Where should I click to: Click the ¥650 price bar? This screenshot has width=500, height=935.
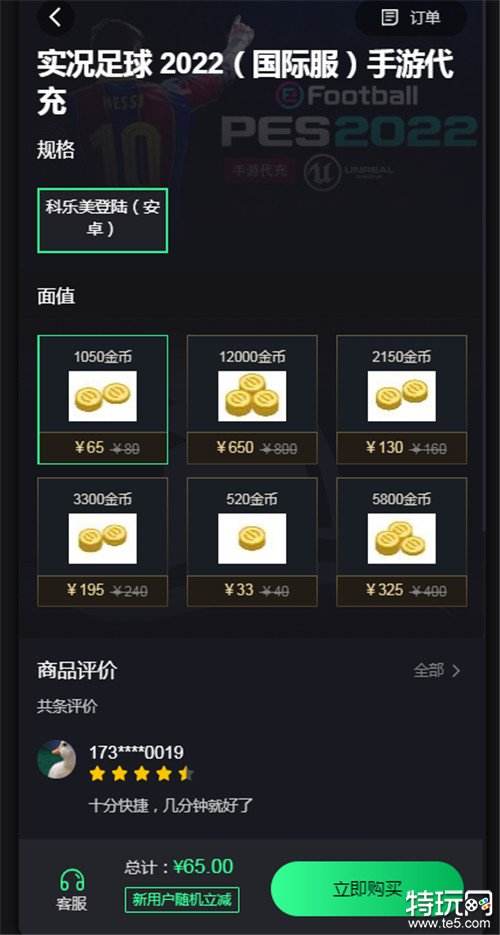click(252, 448)
